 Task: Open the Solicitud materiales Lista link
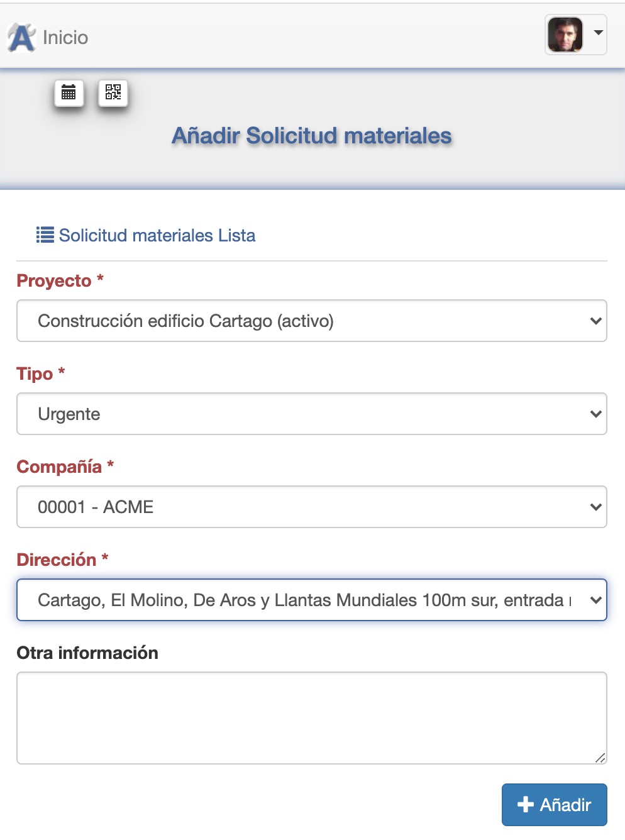(157, 235)
